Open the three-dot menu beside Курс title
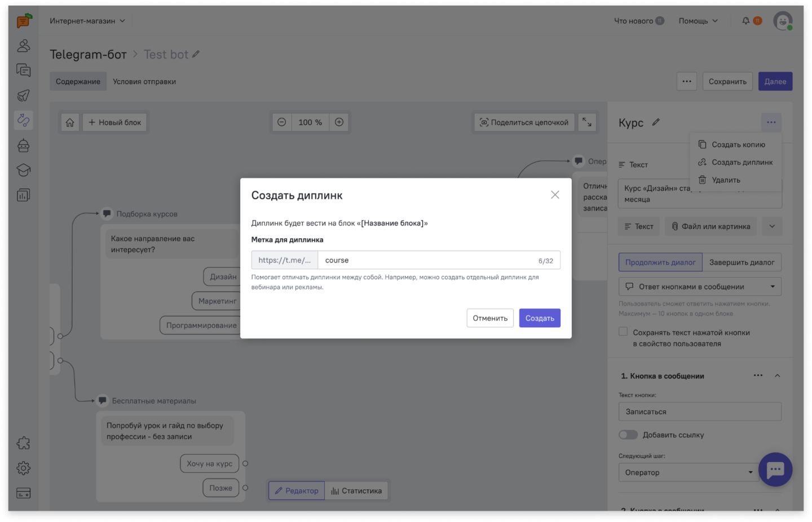The height and width of the screenshot is (522, 812). coord(771,122)
